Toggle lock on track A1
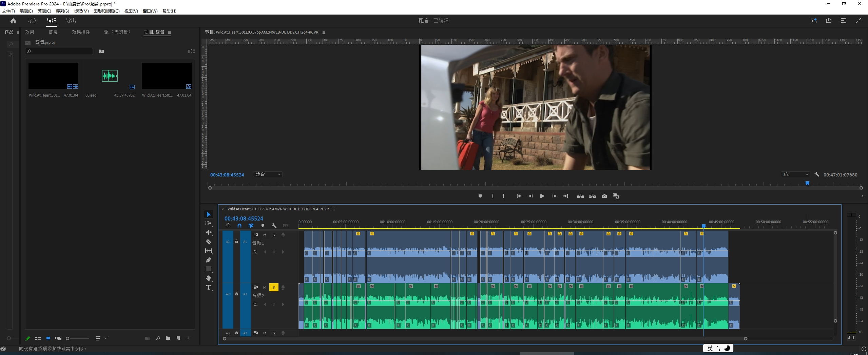 [x=237, y=242]
